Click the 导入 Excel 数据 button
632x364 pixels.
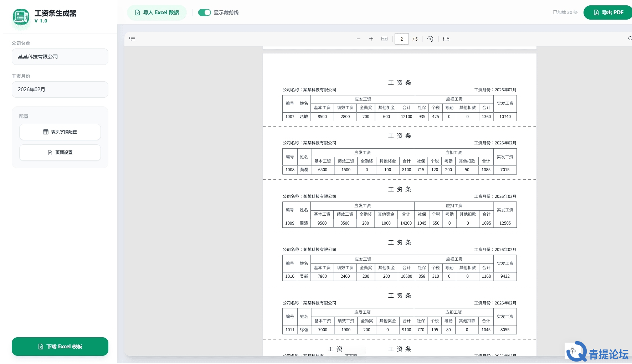click(157, 12)
